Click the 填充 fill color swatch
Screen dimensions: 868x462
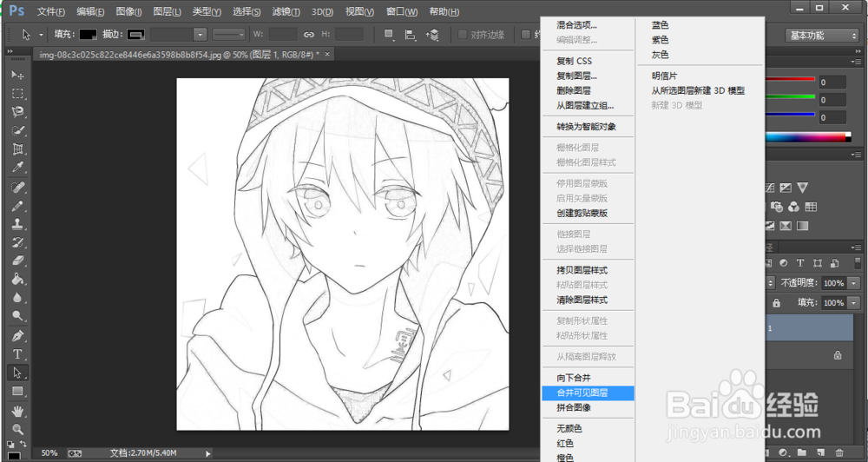88,35
